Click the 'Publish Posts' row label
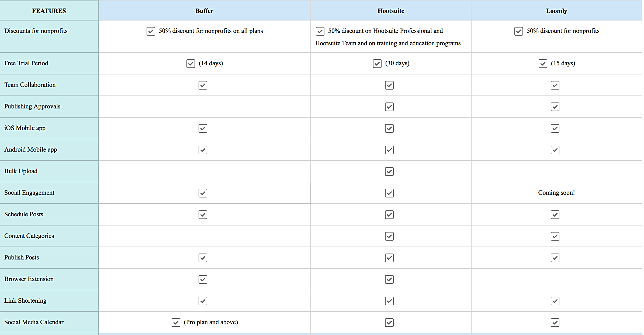 [22, 257]
